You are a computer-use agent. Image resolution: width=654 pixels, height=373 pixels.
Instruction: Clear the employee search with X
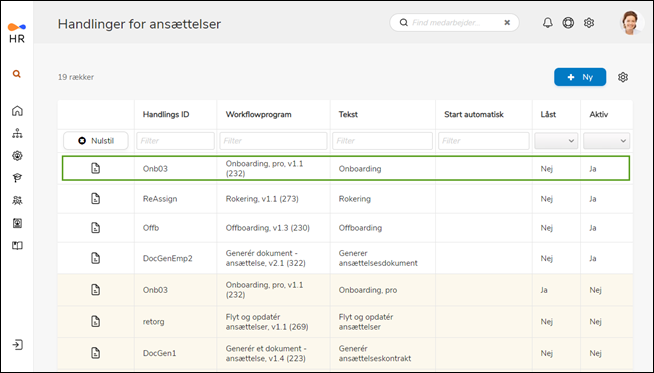[507, 23]
